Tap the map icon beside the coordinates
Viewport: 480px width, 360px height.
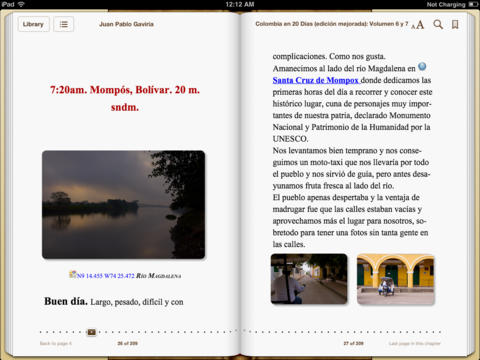(73, 274)
